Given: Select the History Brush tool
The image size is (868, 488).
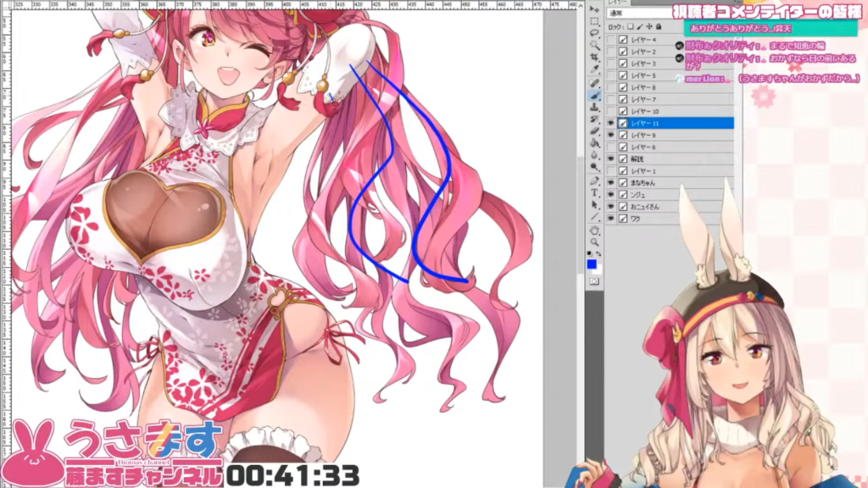Looking at the screenshot, I should (x=594, y=119).
